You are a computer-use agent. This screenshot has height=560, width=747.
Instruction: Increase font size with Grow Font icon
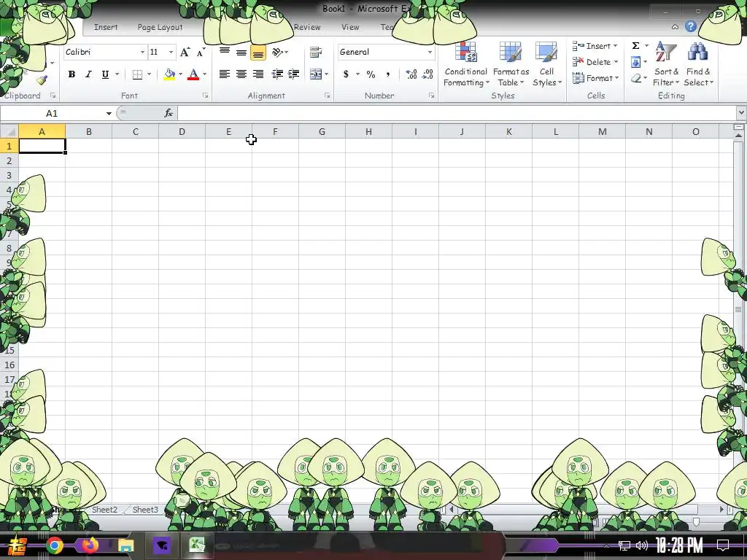pos(185,52)
